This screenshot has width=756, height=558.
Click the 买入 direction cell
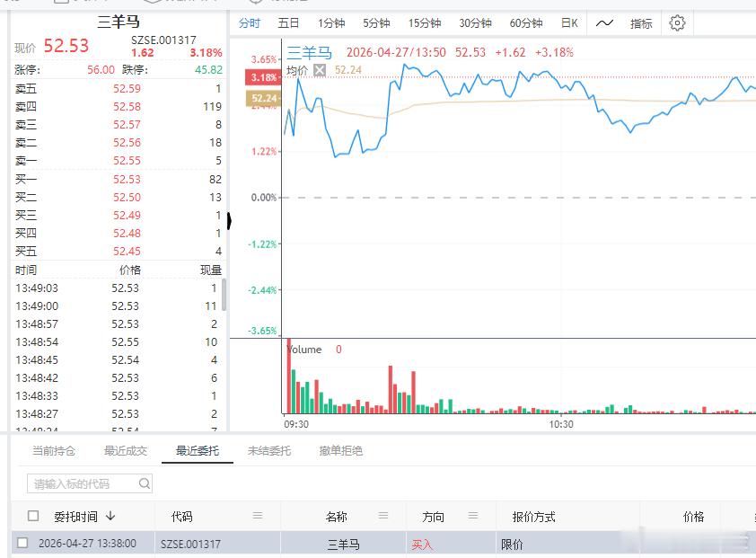coord(422,545)
